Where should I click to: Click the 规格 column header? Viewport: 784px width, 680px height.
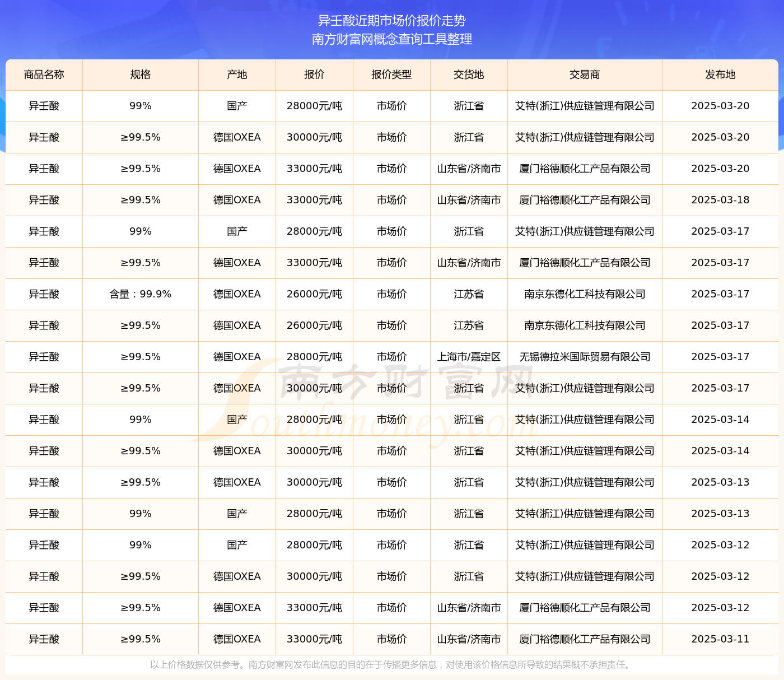pyautogui.click(x=141, y=74)
